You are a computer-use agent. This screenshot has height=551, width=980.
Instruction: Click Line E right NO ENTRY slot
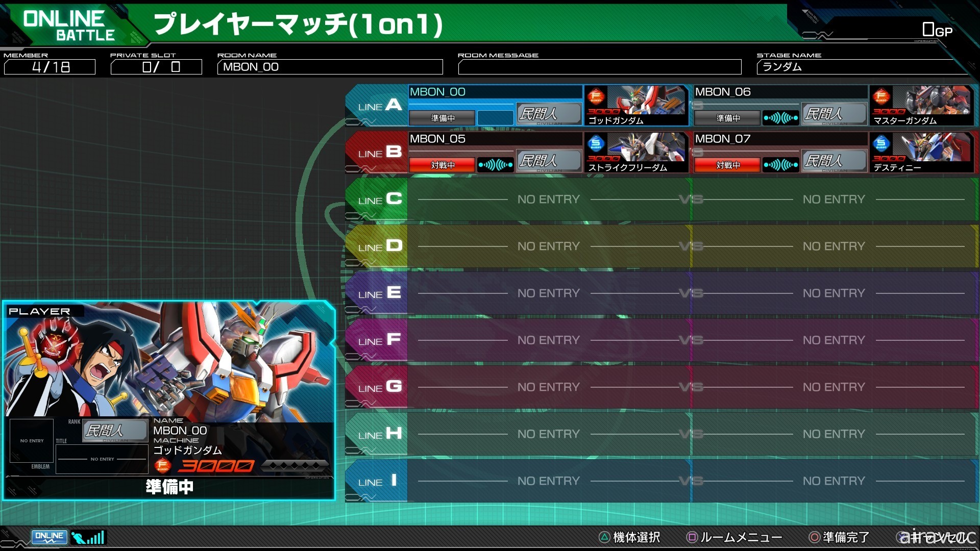click(x=834, y=293)
